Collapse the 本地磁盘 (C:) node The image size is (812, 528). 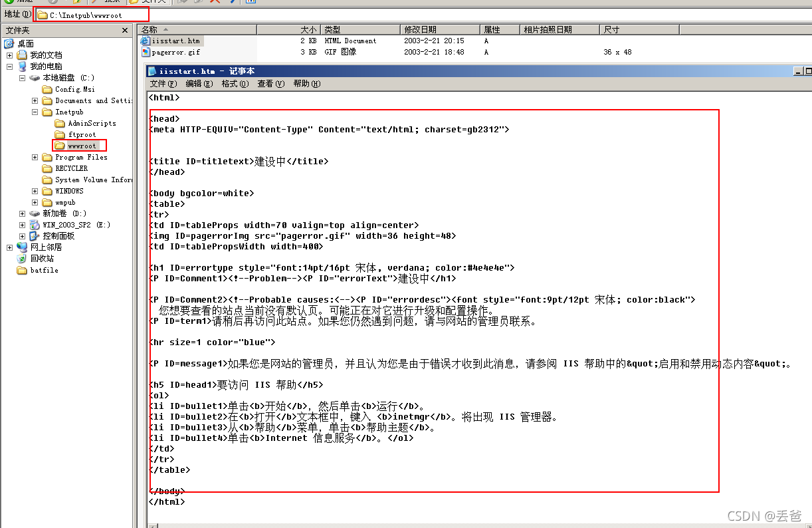(22, 78)
